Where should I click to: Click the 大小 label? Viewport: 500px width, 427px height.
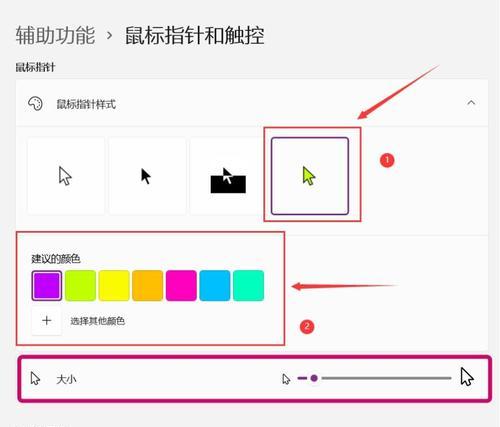click(66, 379)
